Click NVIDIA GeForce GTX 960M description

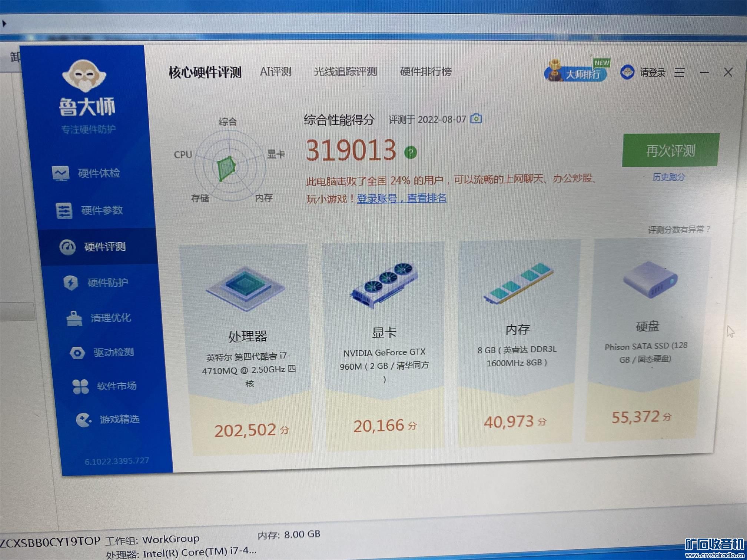384,366
